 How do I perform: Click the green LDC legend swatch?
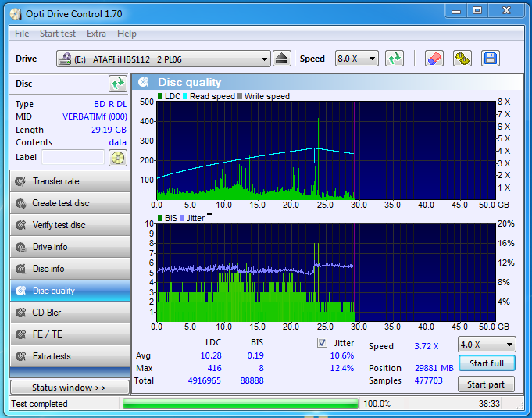pos(160,96)
